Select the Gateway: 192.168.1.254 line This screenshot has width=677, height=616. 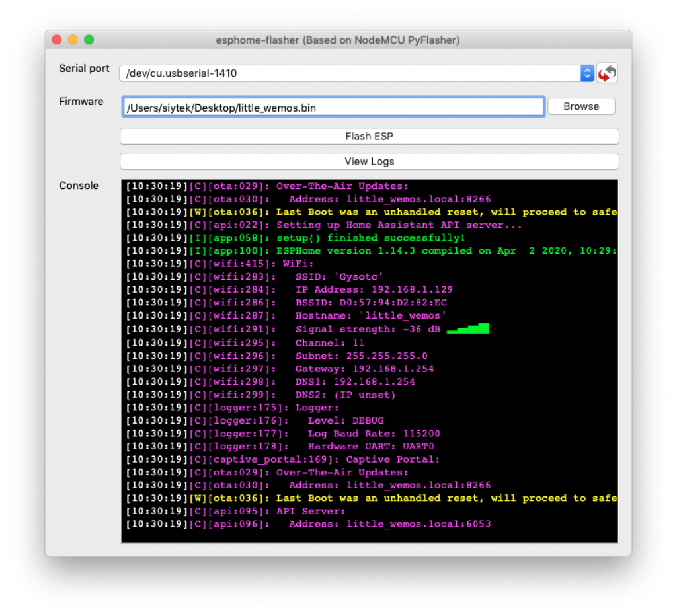[280, 369]
